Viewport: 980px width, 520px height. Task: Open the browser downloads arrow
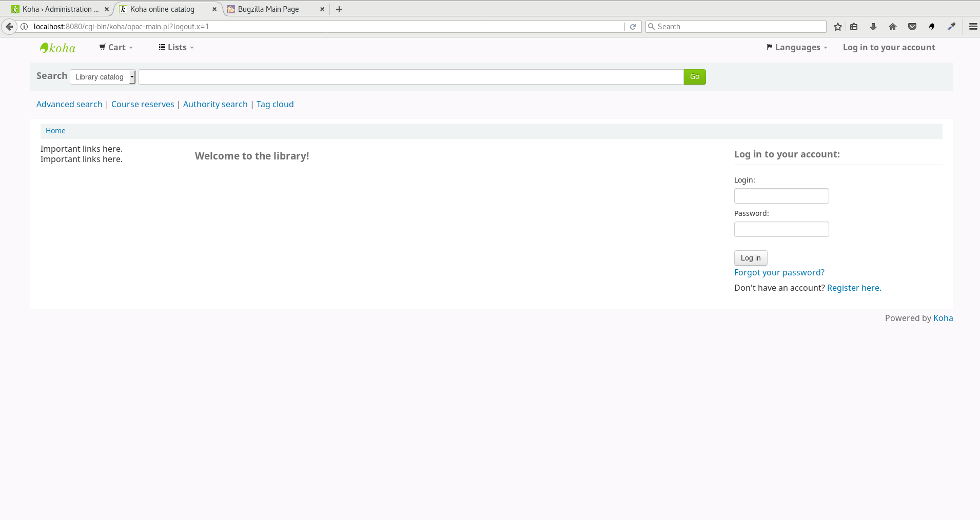pyautogui.click(x=873, y=27)
